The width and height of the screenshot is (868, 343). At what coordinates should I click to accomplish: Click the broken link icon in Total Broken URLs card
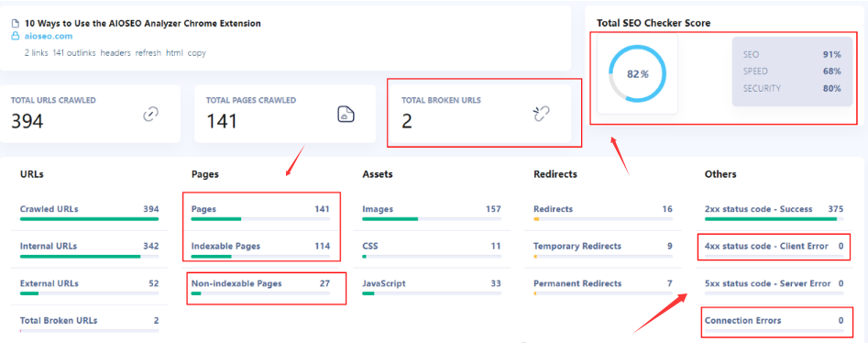click(541, 114)
